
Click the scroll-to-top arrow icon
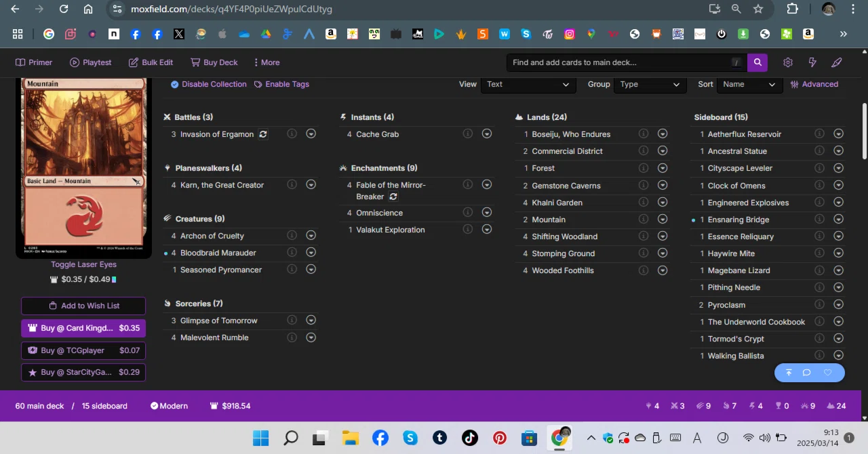point(789,373)
